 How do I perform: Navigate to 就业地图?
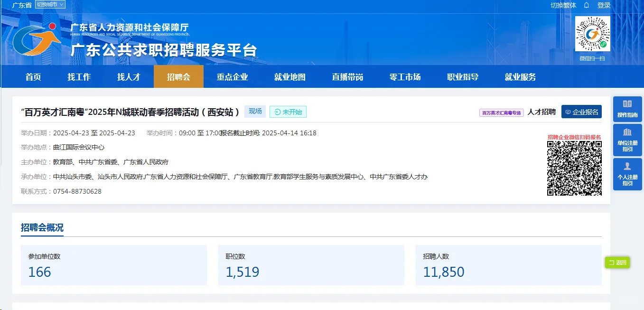point(290,76)
